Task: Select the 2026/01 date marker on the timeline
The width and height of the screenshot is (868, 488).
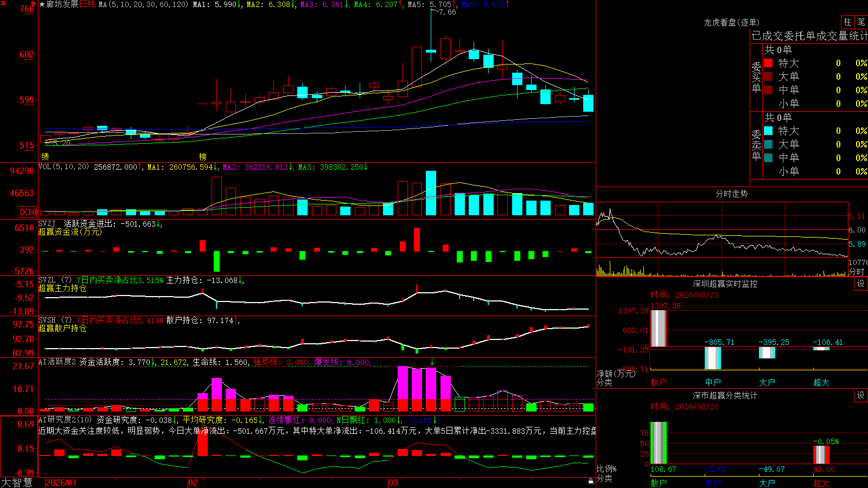Action: click(61, 483)
